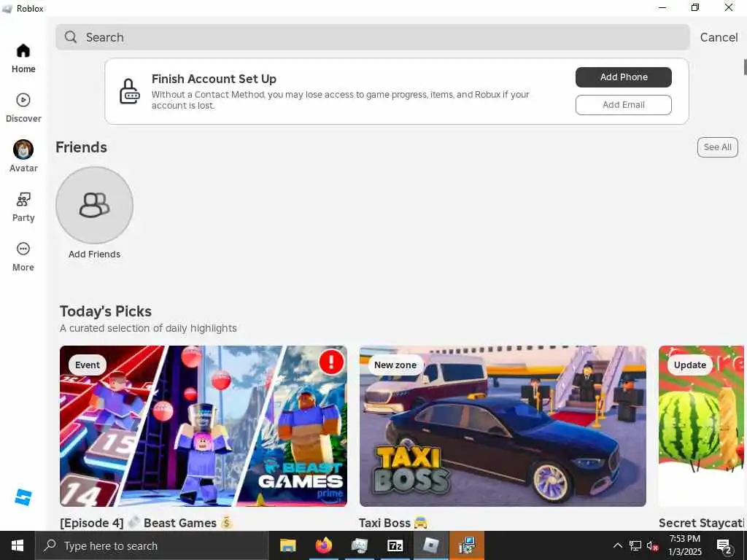
Task: Click the Windows taskbar search box
Action: tap(152, 545)
